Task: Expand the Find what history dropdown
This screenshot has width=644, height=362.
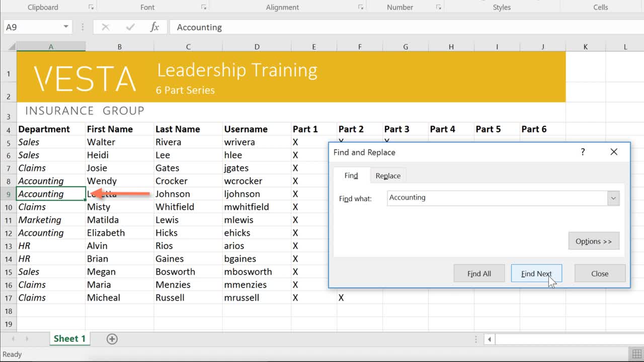Action: pyautogui.click(x=613, y=198)
